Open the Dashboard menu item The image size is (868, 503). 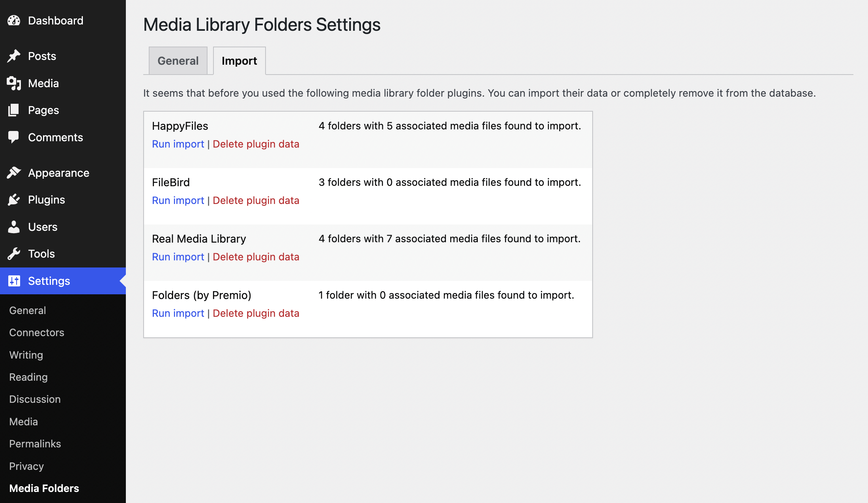(56, 21)
